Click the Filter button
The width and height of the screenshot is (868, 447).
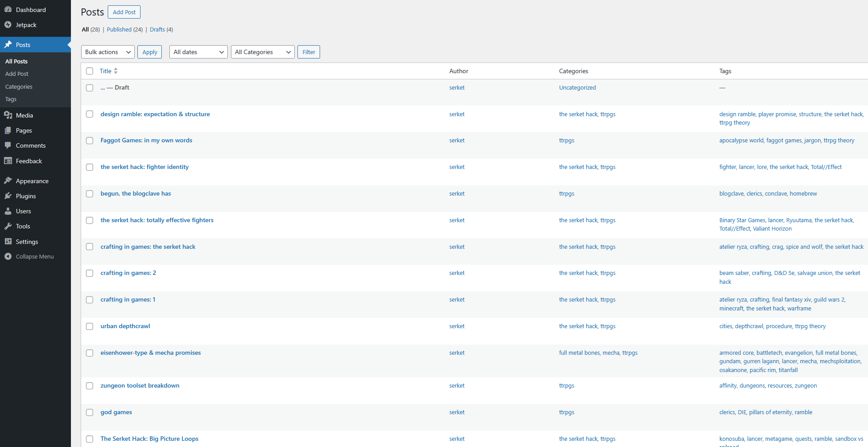point(309,52)
